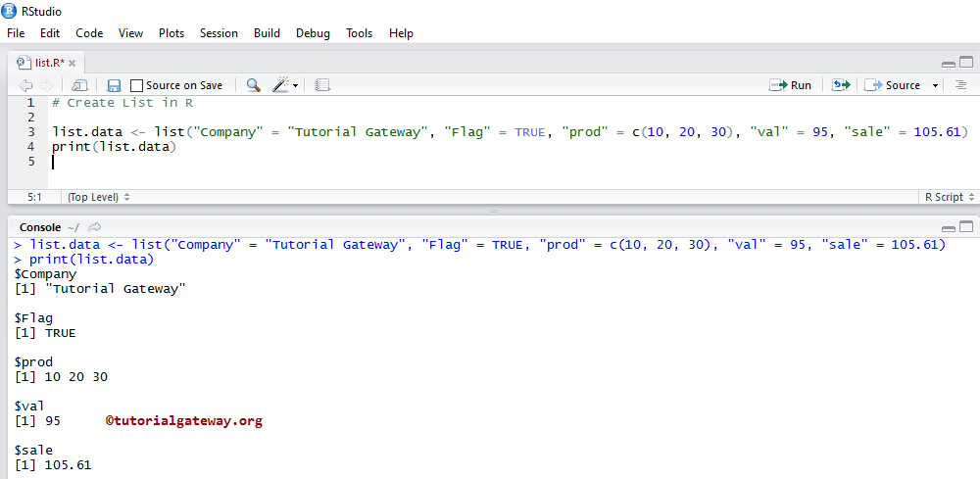Image resolution: width=980 pixels, height=479 pixels.
Task: Open the Tools menu
Action: click(x=360, y=33)
